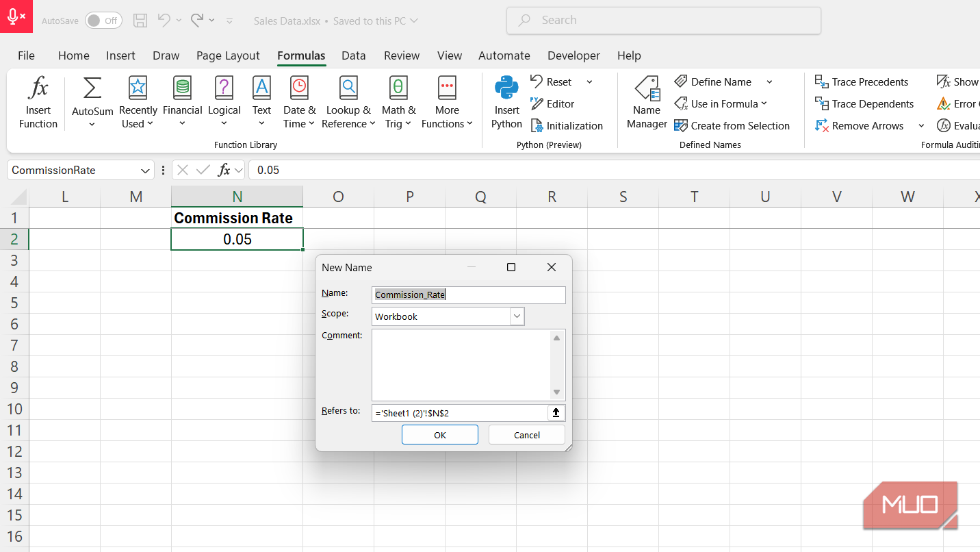Open the Python Editor

[x=552, y=104]
